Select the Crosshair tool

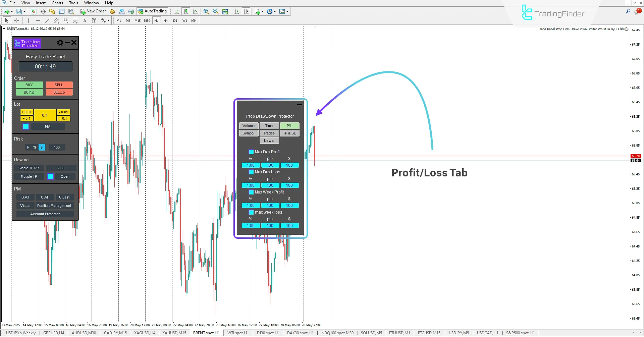(16, 20)
